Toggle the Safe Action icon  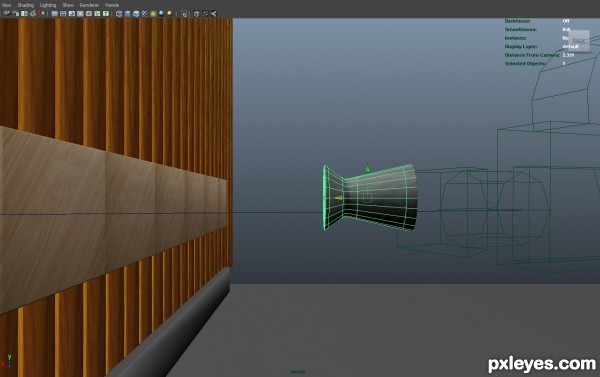pos(97,14)
